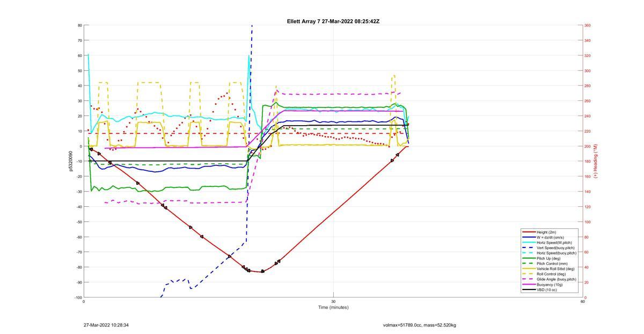Click the right heading axis tick "100"
Screen dimensions: 644x334
(587, 222)
